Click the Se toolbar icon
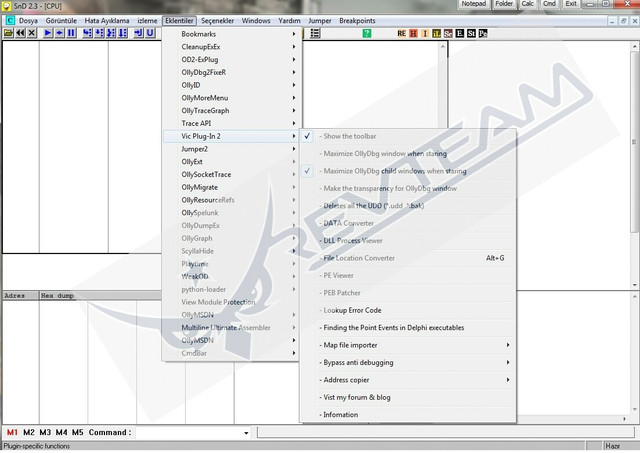 click(448, 33)
